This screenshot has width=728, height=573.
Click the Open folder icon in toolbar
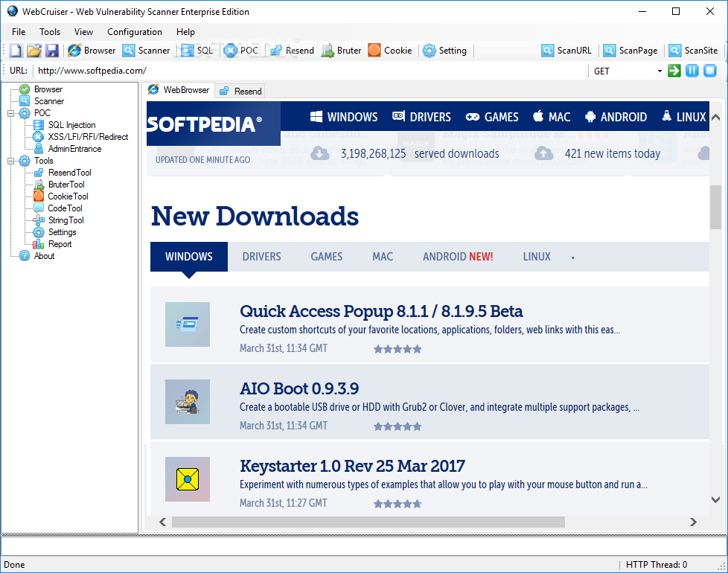(x=34, y=51)
